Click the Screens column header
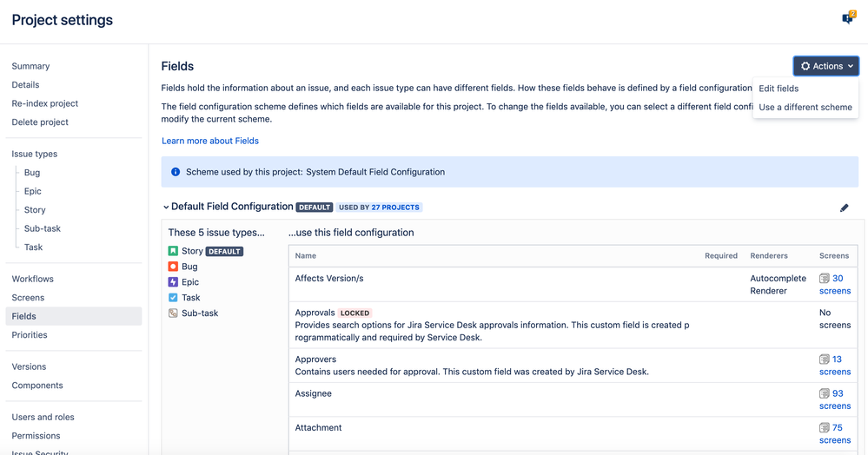Viewport: 868px width, 455px height. [x=833, y=256]
